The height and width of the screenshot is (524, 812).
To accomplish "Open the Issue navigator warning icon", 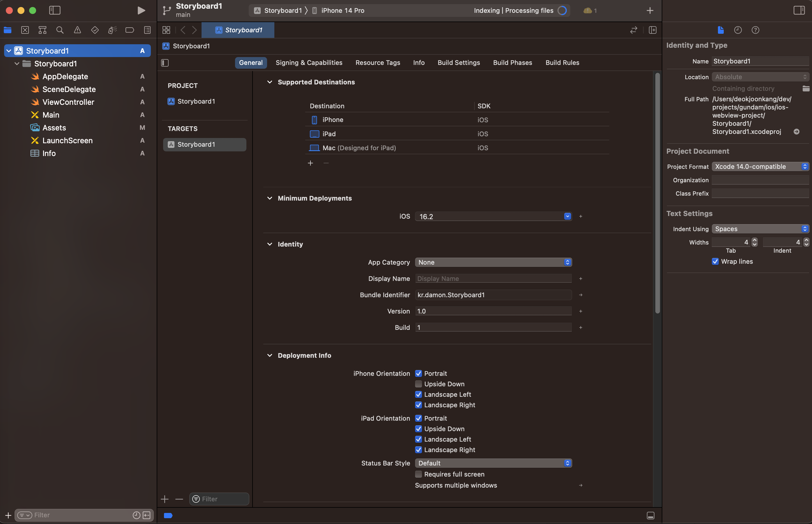I will point(77,30).
